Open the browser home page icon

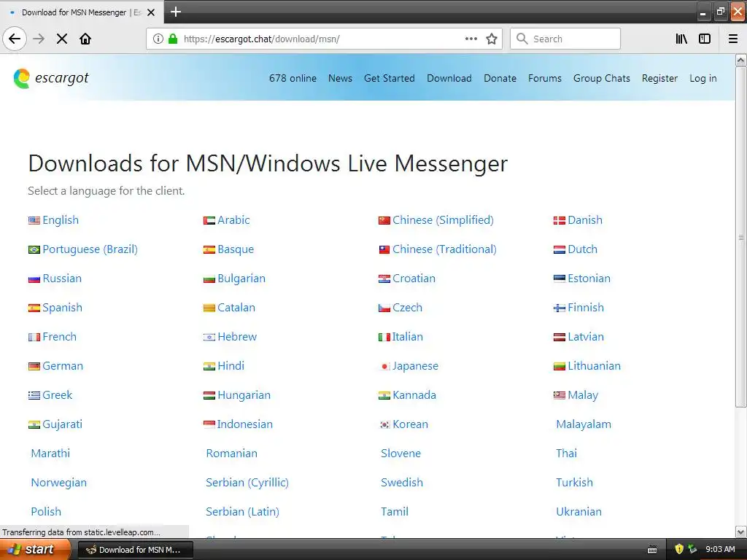tap(85, 39)
